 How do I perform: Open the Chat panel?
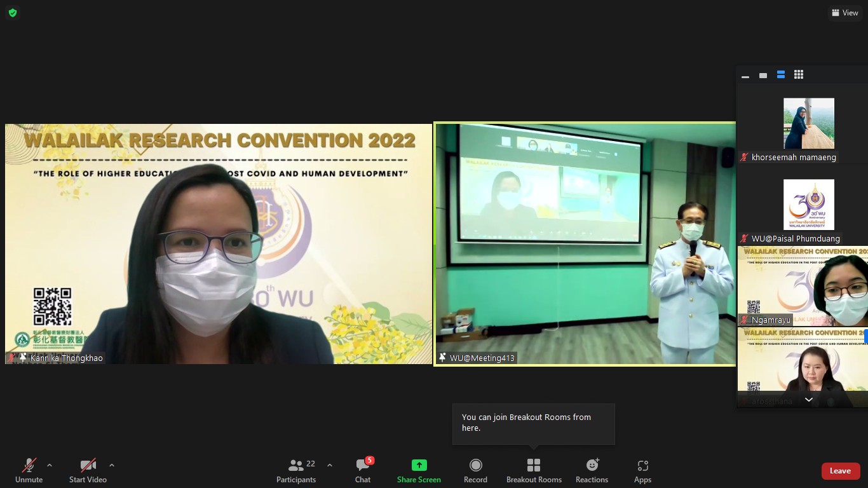click(363, 471)
